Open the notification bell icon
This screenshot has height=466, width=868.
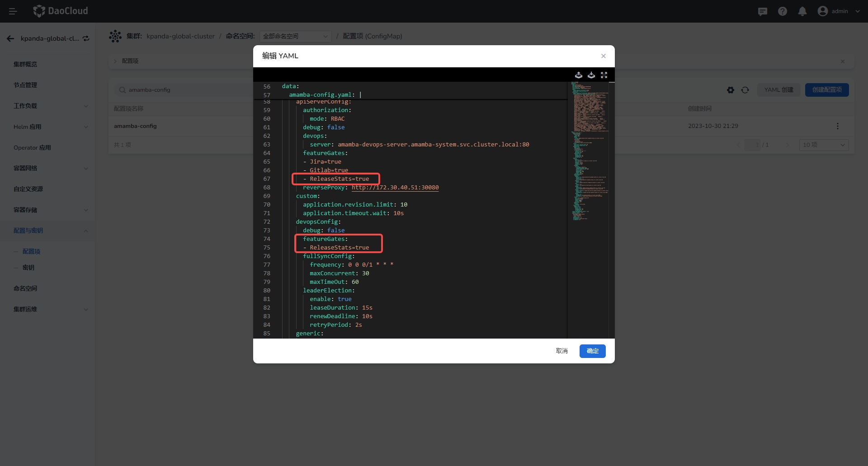tap(802, 11)
